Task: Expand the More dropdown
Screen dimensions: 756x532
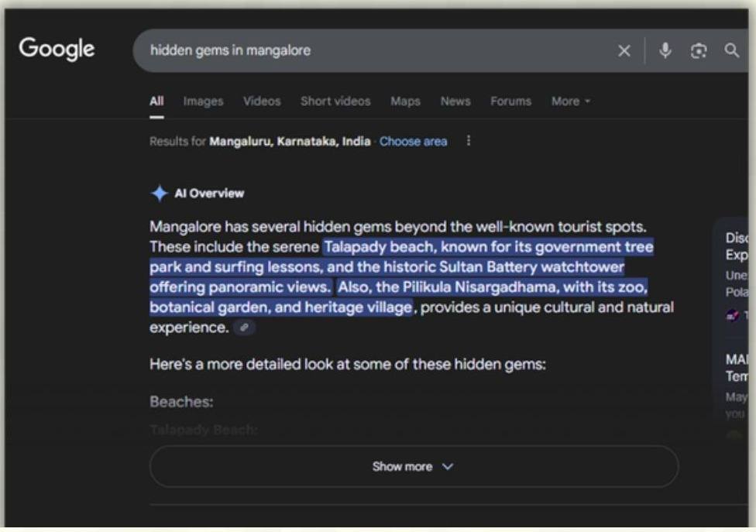Action: pos(571,101)
